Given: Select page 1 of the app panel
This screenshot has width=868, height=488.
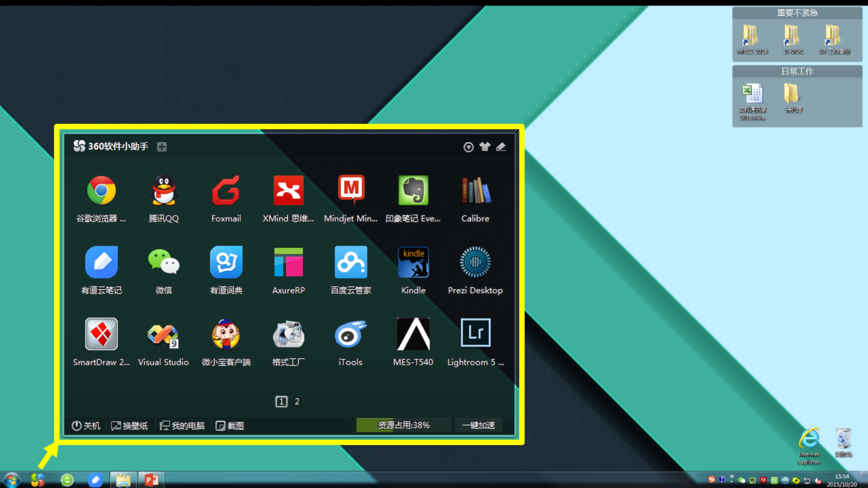Looking at the screenshot, I should click(281, 402).
